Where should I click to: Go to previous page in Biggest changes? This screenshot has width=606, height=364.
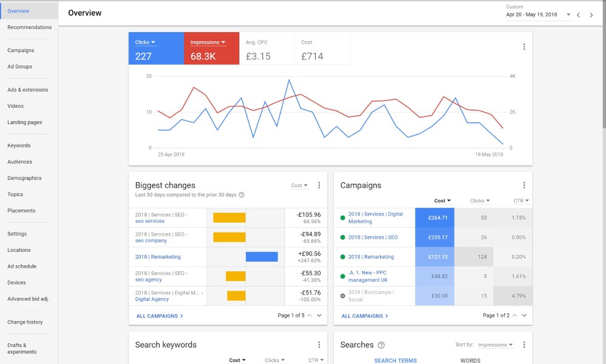tap(310, 316)
